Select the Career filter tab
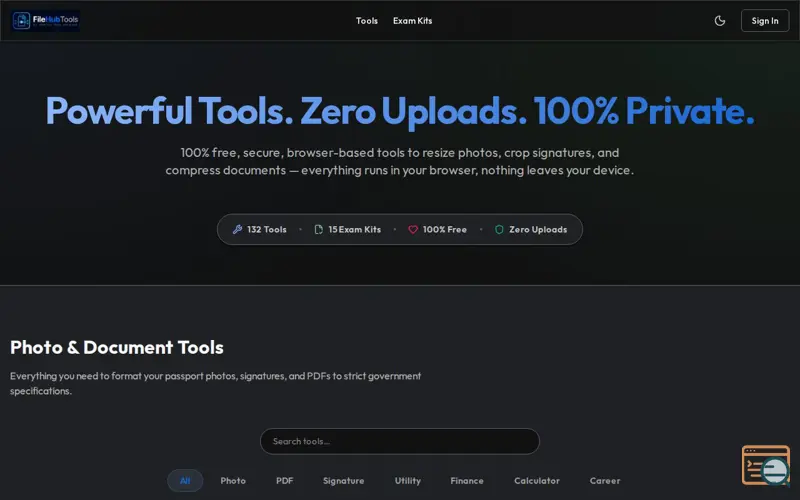The width and height of the screenshot is (800, 500). (x=605, y=481)
